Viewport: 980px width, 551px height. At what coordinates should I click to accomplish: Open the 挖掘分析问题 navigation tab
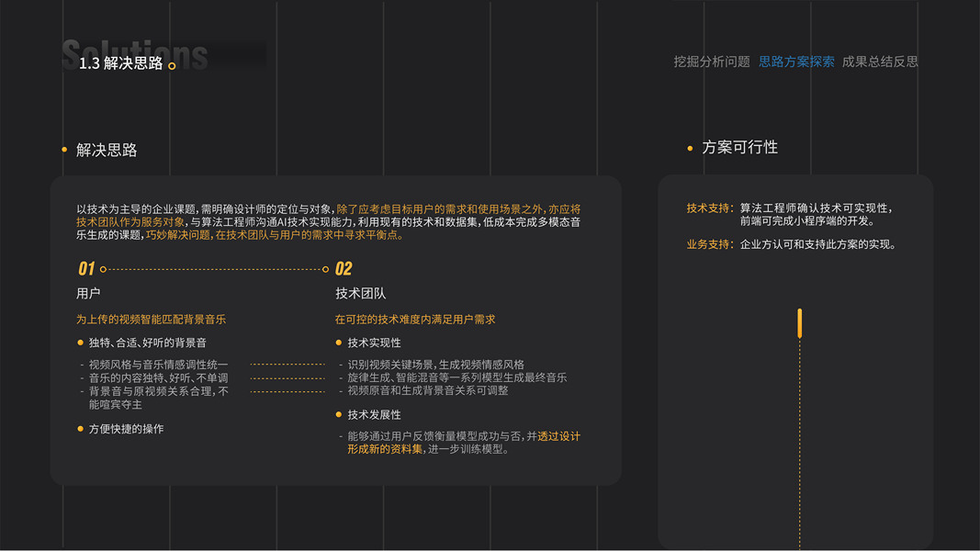[x=712, y=62]
